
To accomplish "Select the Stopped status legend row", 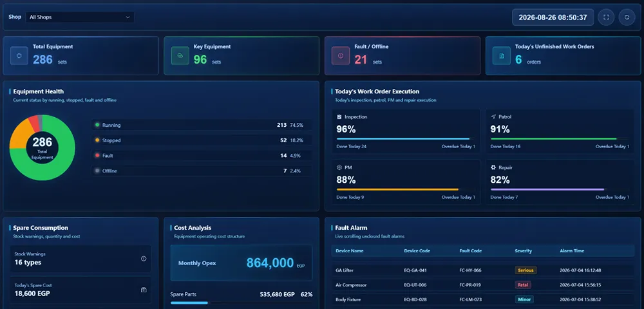I will (x=202, y=140).
